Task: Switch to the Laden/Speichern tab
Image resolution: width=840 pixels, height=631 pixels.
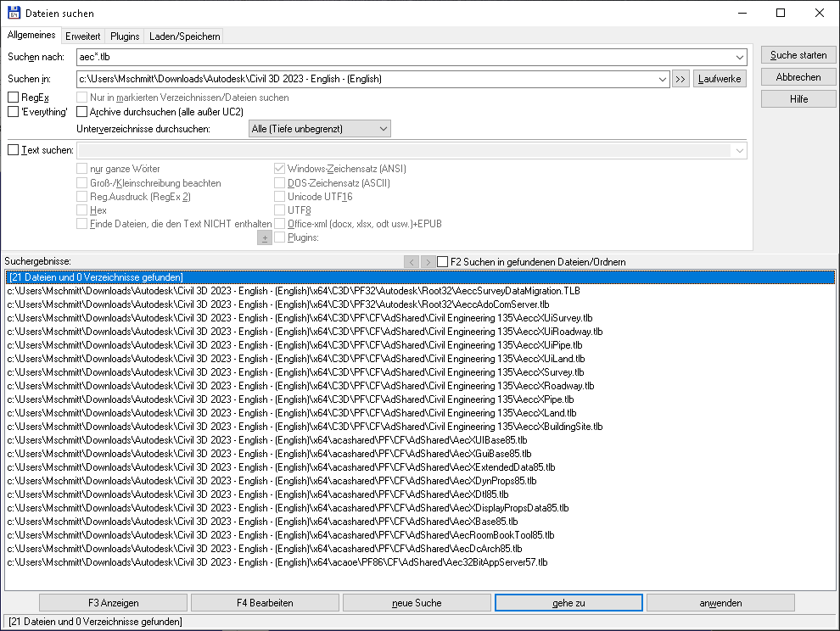Action: coord(183,36)
